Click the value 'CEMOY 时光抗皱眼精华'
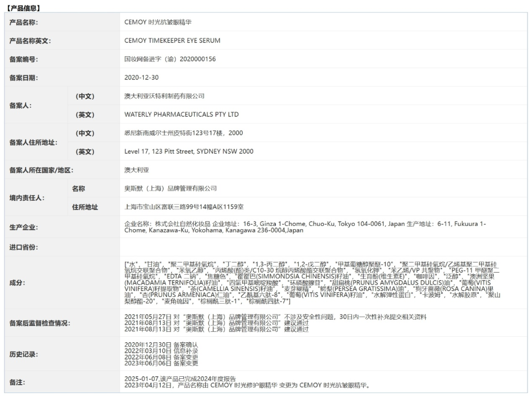Image resolution: width=532 pixels, height=396 pixels. click(158, 22)
